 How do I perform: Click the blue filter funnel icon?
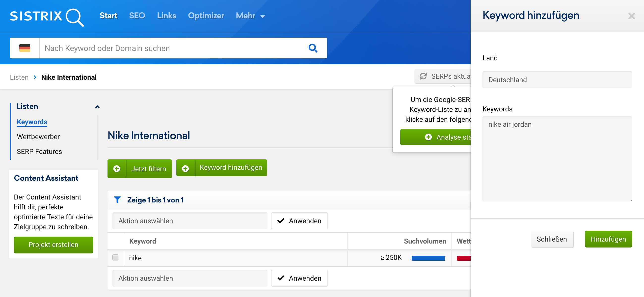pyautogui.click(x=117, y=199)
